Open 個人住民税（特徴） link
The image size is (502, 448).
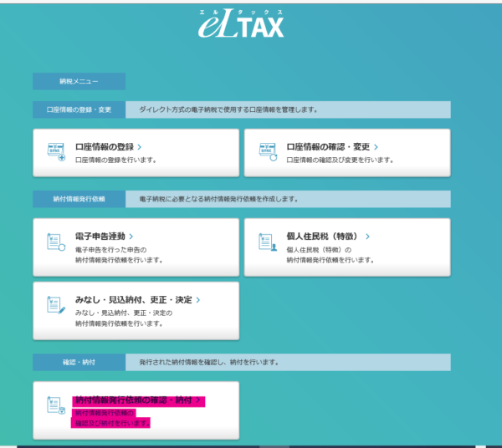coord(322,237)
